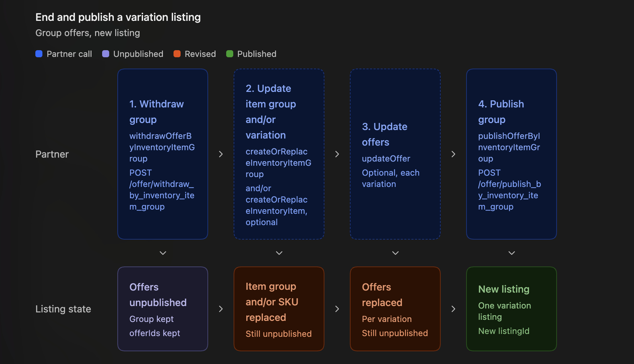Click the 'Optional, each variation' text
The image size is (634, 364).
[x=391, y=178]
